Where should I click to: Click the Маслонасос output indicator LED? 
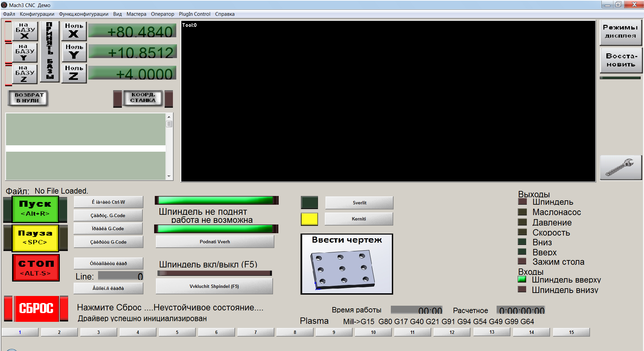point(522,212)
